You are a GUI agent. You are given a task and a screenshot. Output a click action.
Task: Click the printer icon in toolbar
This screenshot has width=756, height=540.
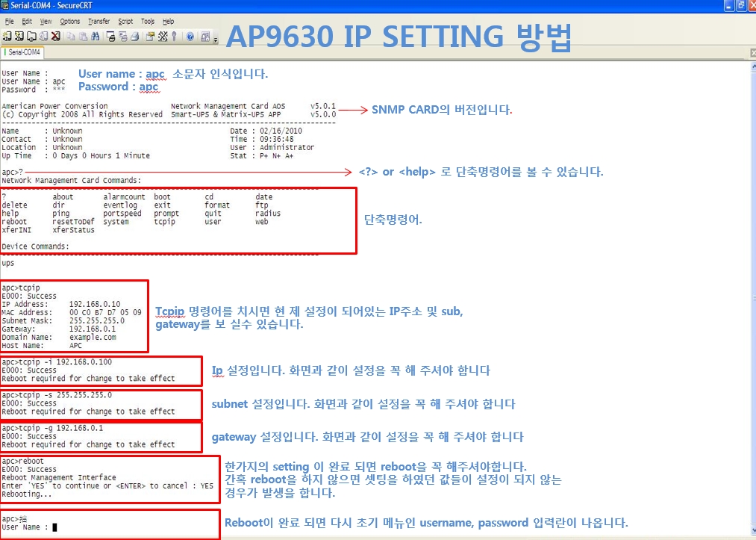click(135, 36)
